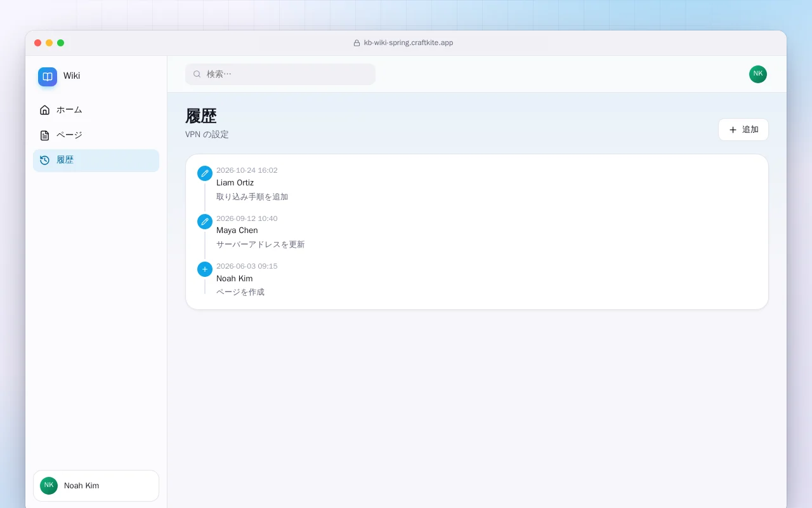Click timestamp 2026-06-03 09:15
The width and height of the screenshot is (812, 508).
[247, 266]
